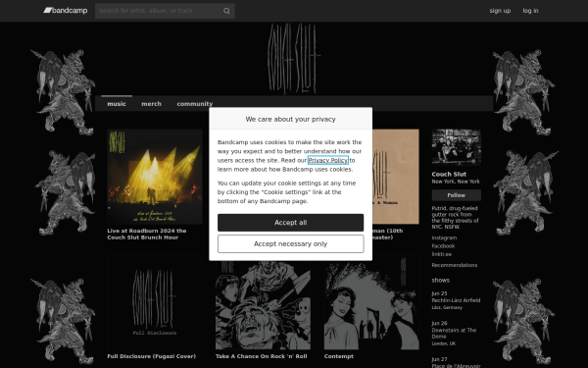
Task: Click the shows heading
Action: click(441, 280)
